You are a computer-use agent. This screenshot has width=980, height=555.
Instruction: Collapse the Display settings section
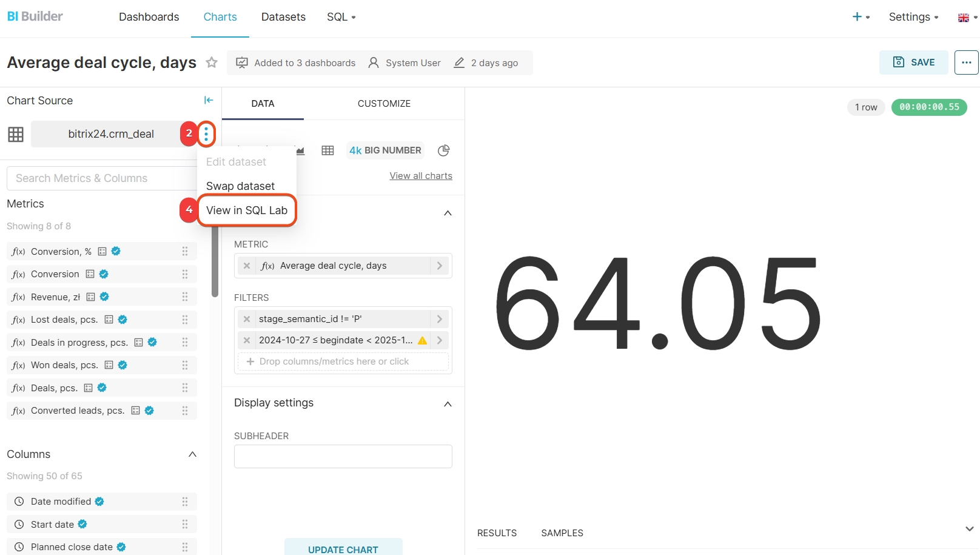448,404
